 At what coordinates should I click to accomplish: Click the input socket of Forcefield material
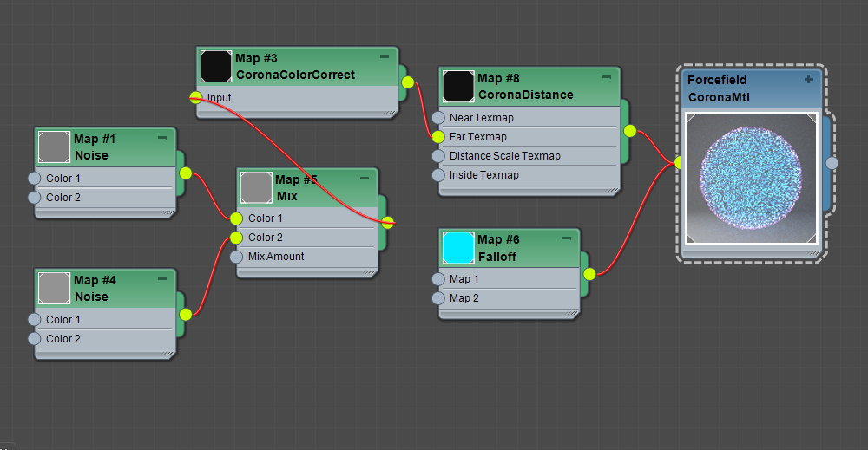click(679, 163)
